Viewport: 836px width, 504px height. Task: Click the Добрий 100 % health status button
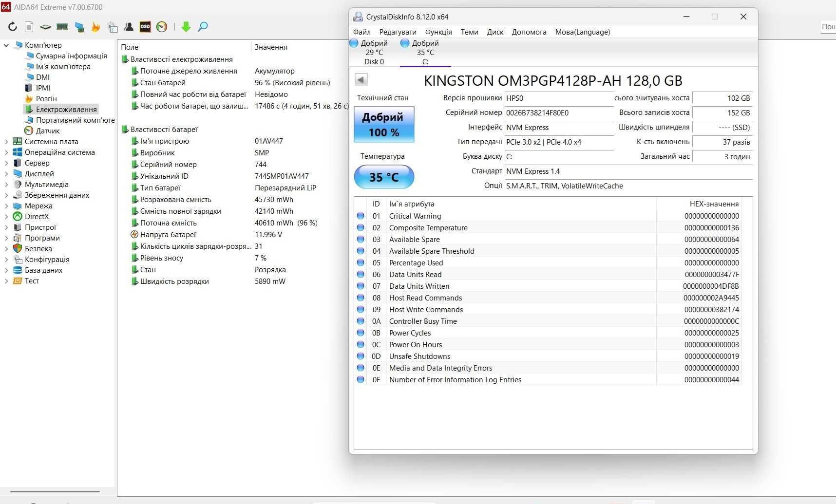pos(384,124)
